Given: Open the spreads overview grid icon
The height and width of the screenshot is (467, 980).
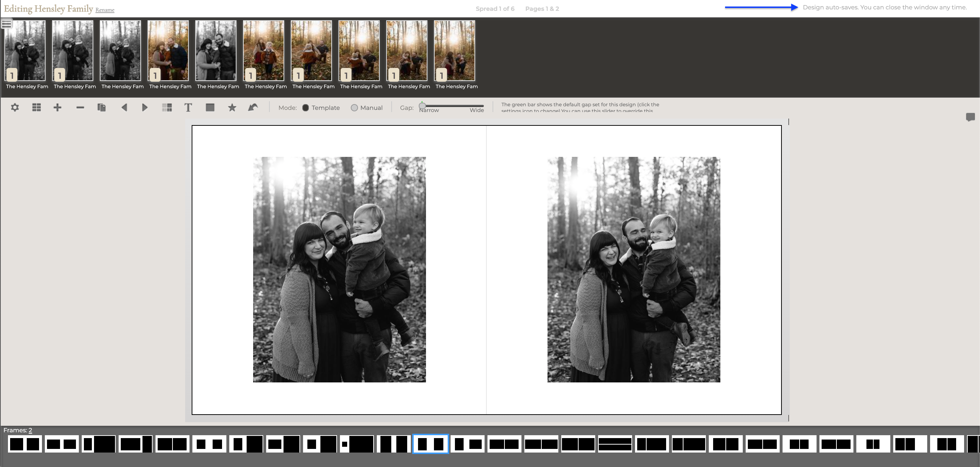Looking at the screenshot, I should [x=37, y=108].
